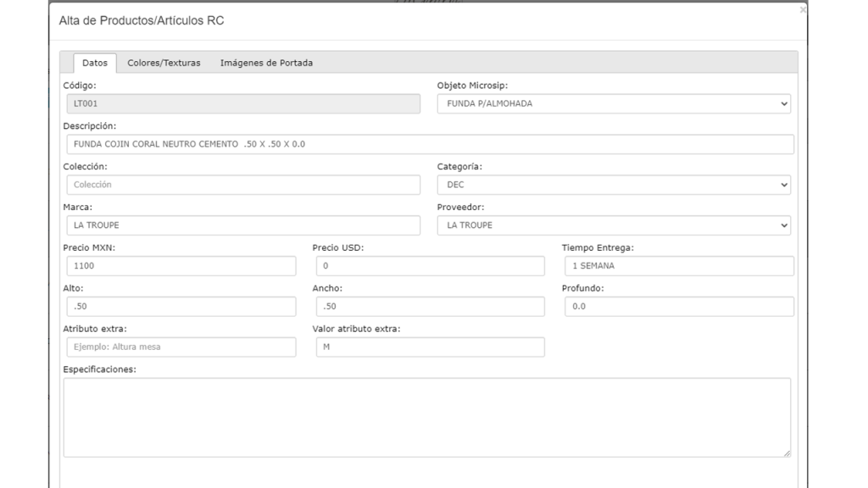Click the Precio MXN field
Image resolution: width=868 pixels, height=488 pixels.
click(x=180, y=266)
